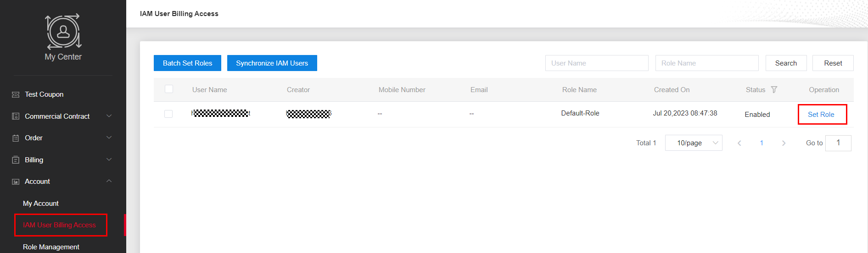
Task: Click the Enabled status cell
Action: (x=757, y=115)
